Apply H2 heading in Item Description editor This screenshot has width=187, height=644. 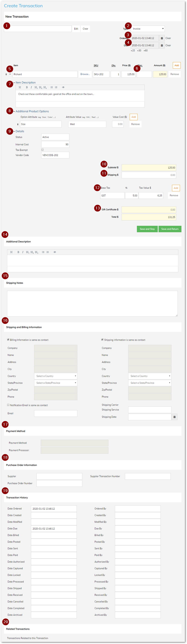click(41, 87)
